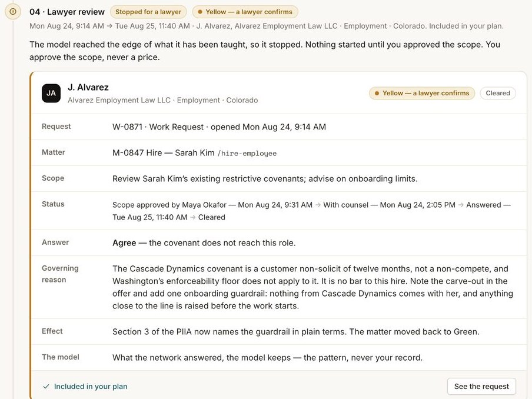Select the Yellow badge inside the J. Alvarez card
The image size is (532, 399).
(x=422, y=94)
